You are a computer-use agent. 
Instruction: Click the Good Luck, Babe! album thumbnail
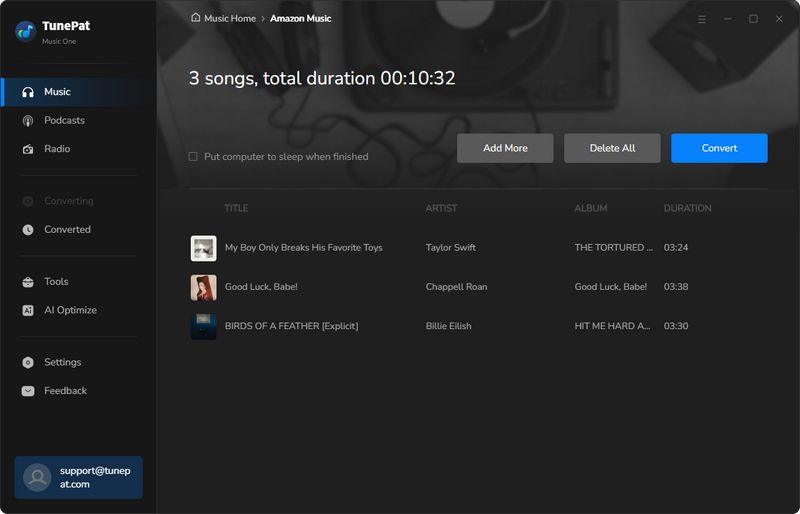(x=203, y=287)
